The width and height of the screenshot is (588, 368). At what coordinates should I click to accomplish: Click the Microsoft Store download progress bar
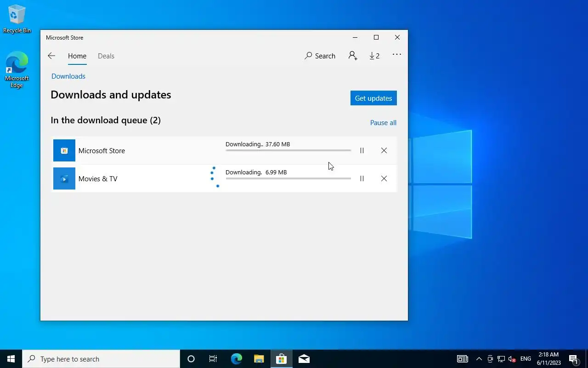[288, 150]
